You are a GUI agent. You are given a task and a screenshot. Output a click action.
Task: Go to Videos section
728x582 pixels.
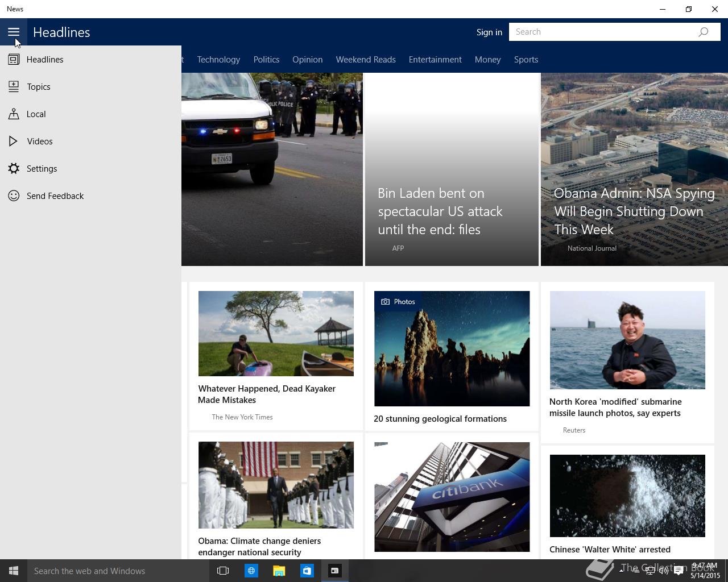[x=90, y=141]
